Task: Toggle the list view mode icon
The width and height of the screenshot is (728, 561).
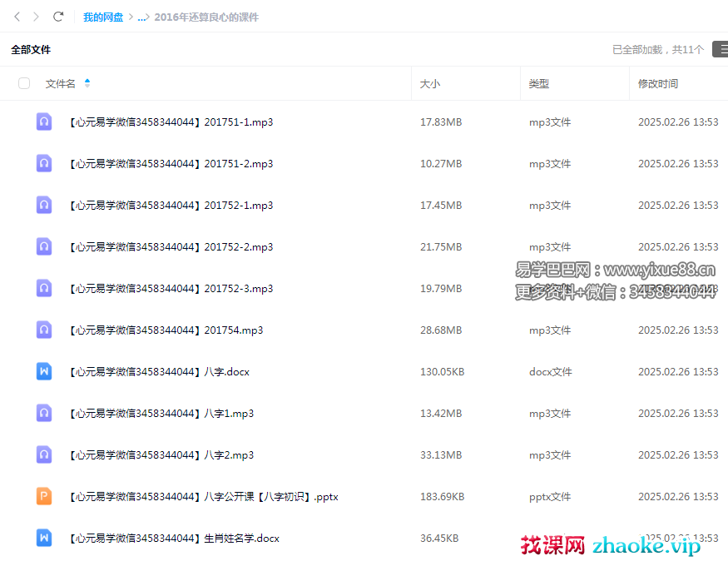Action: tap(720, 50)
